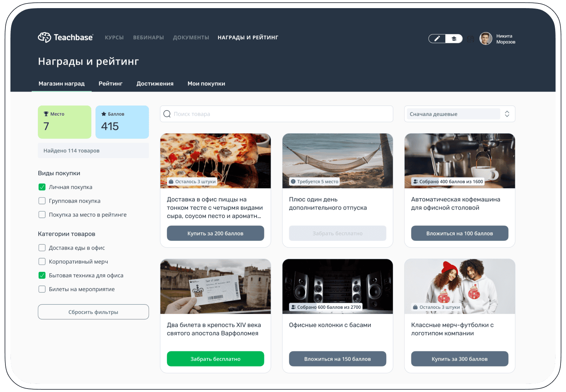Click the trophy icon in Место card

pyautogui.click(x=46, y=114)
